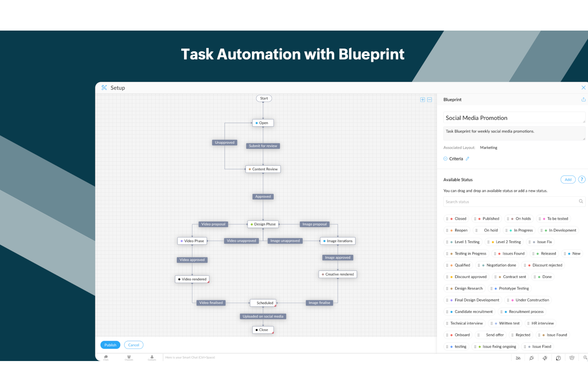Click the Search status field
This screenshot has width=588, height=392.
[x=514, y=202]
